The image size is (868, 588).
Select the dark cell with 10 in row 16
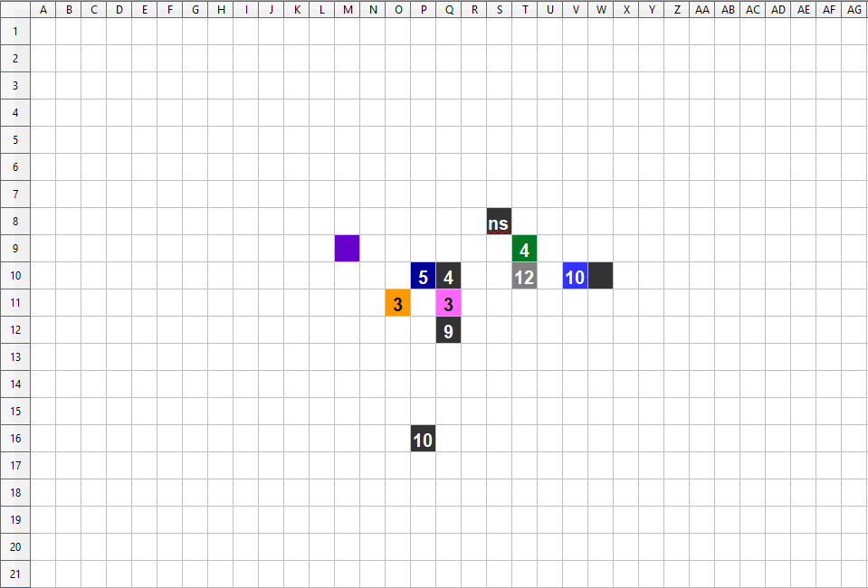tap(423, 439)
